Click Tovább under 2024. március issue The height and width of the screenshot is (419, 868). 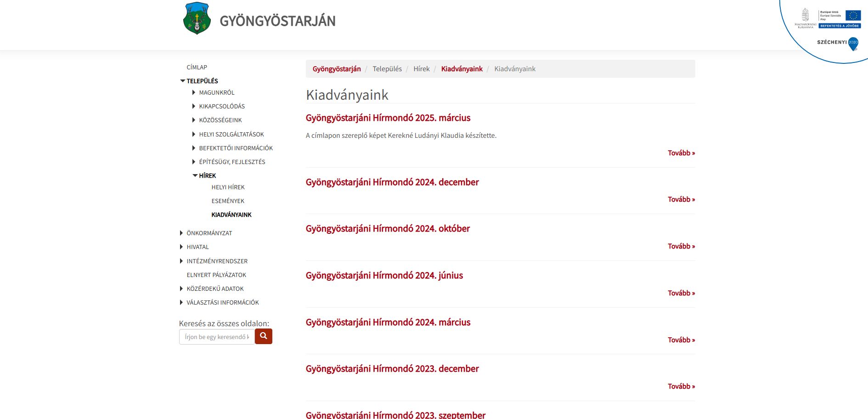click(682, 340)
